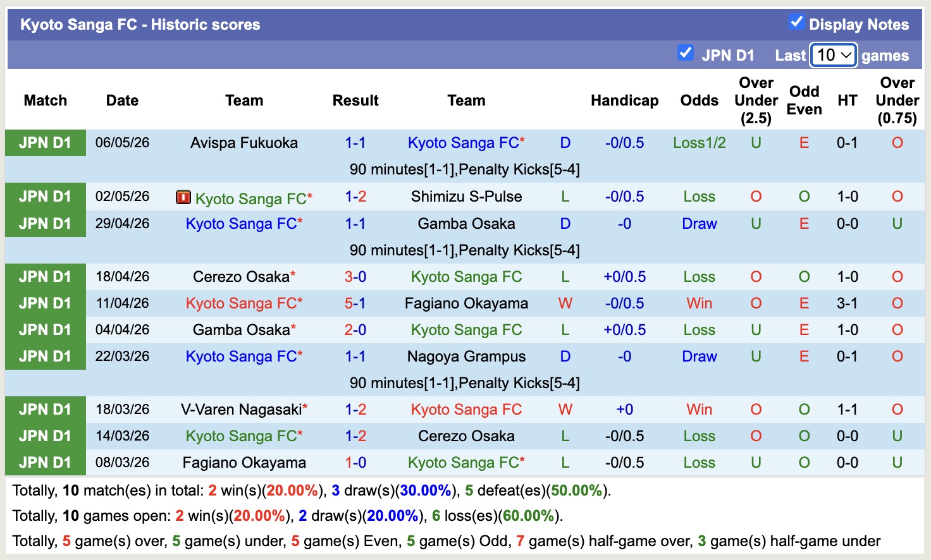Image resolution: width=931 pixels, height=560 pixels.
Task: Select the Odds column header
Action: 699,100
